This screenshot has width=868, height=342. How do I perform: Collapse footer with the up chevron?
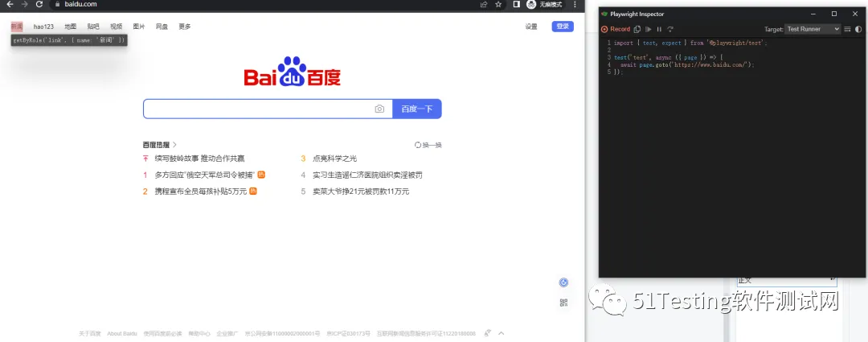tap(502, 333)
